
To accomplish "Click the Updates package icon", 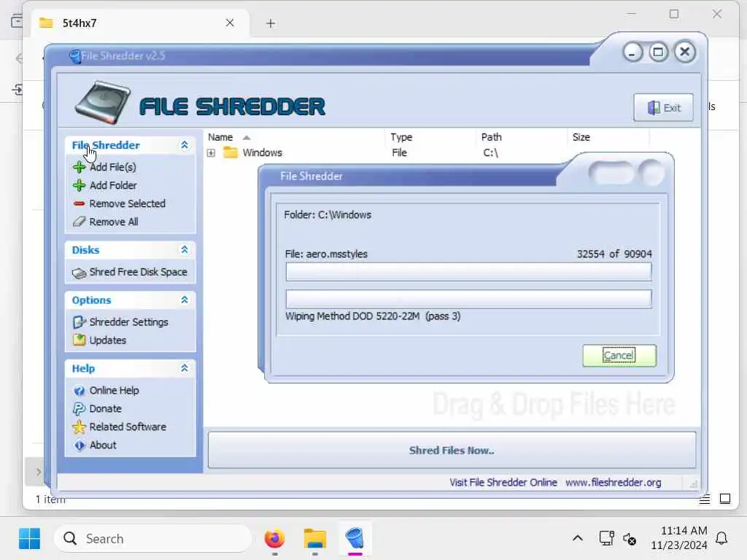I will pos(79,340).
